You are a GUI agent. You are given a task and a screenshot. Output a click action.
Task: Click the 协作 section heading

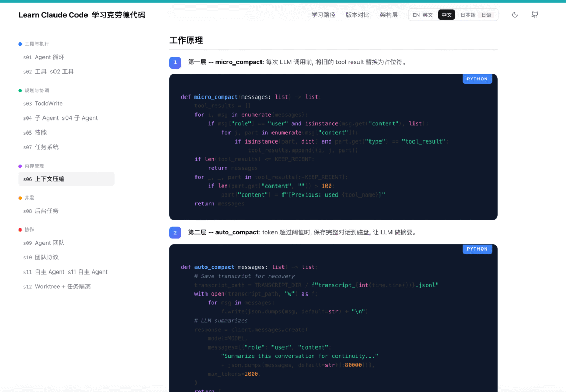click(x=29, y=230)
